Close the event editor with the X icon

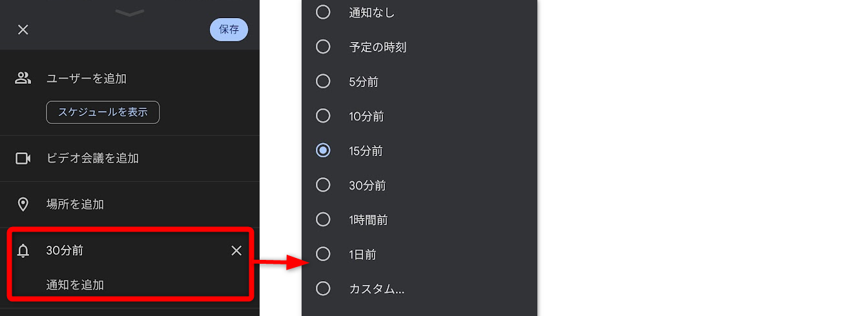[x=23, y=30]
